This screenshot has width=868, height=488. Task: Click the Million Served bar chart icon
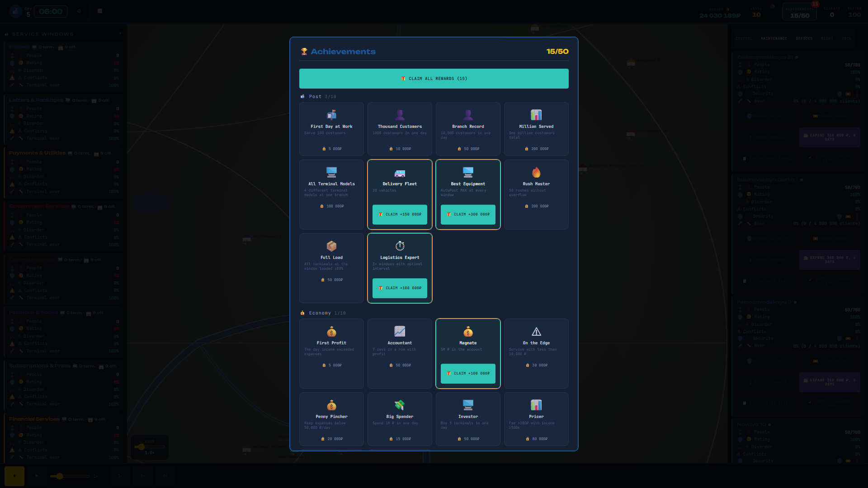(x=536, y=114)
